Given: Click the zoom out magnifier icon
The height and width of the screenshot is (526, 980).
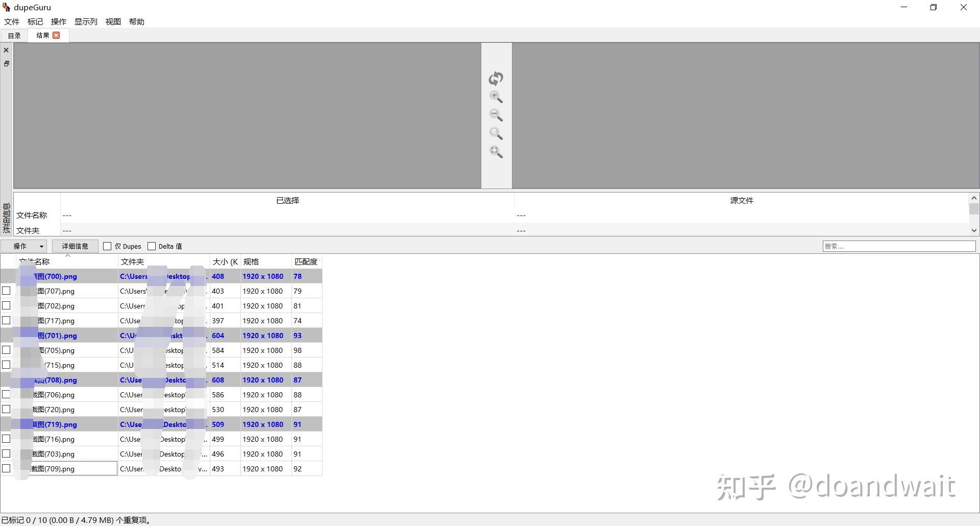Looking at the screenshot, I should coord(496,115).
